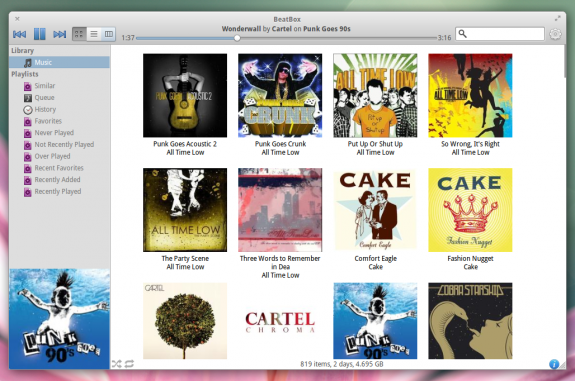Image resolution: width=575 pixels, height=381 pixels.
Task: Switch to list view
Action: 94,34
